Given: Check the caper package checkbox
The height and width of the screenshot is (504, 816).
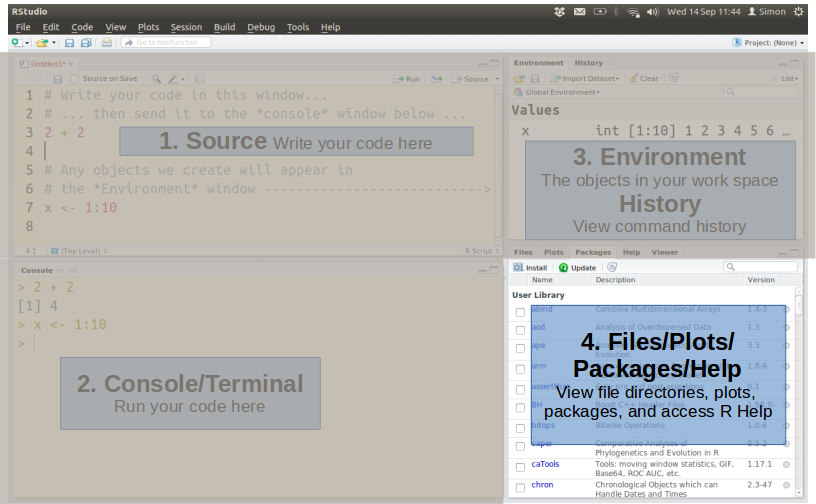Looking at the screenshot, I should [x=520, y=446].
